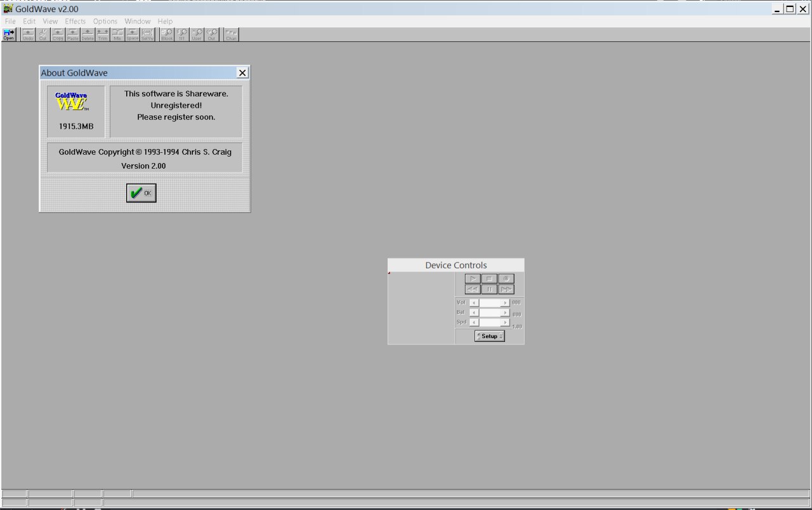Start Record in Device Controls
Viewport: 812px width, 510px height.
point(506,278)
